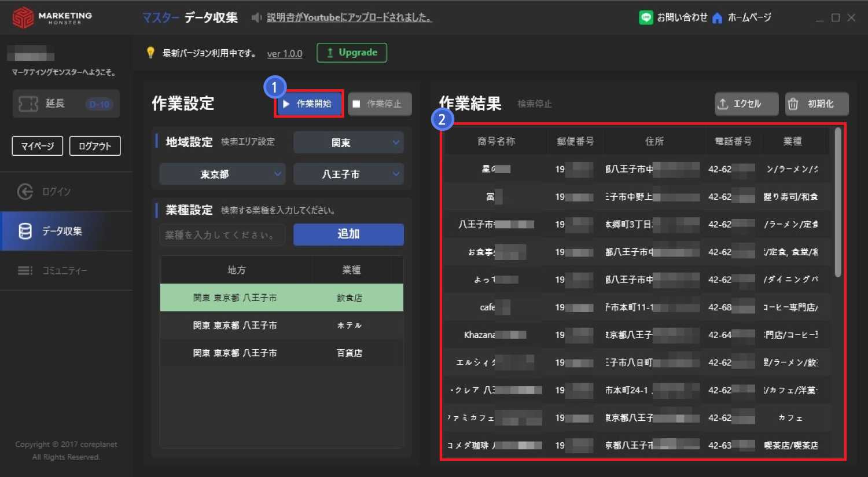Open the 関東 region dropdown
Screen dimensions: 868x477
coord(348,142)
